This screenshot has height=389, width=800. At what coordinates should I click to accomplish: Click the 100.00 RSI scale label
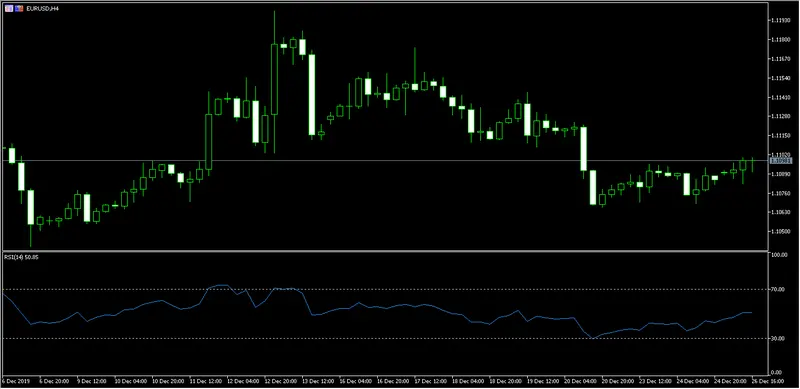coord(781,255)
